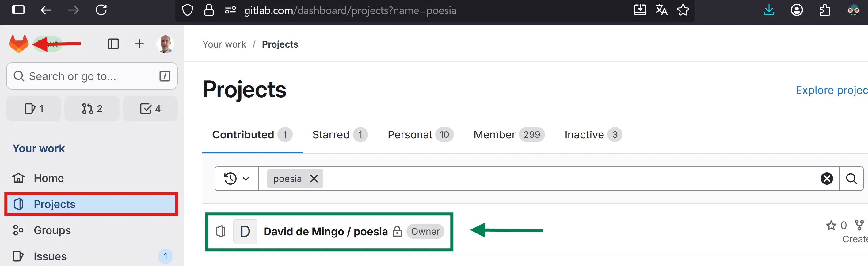Reload the page in browser

click(x=101, y=10)
